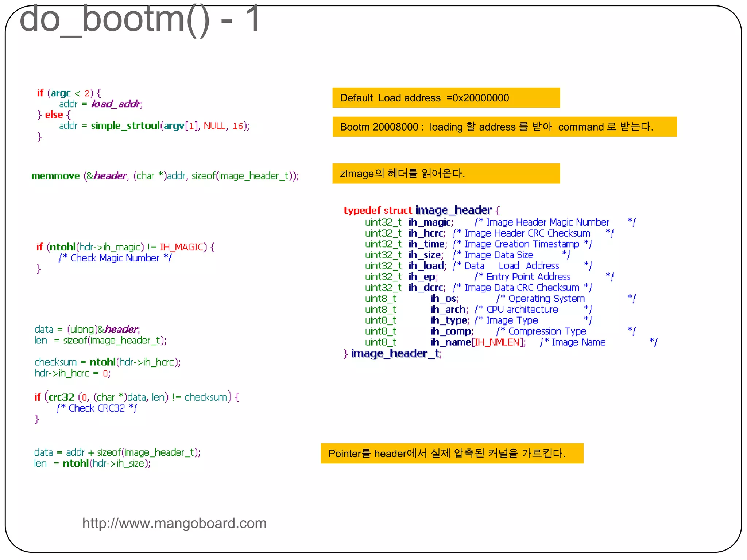Click comment "/* Image Data Size"
Image resolution: width=747 pixels, height=560 pixels.
pyautogui.click(x=493, y=255)
